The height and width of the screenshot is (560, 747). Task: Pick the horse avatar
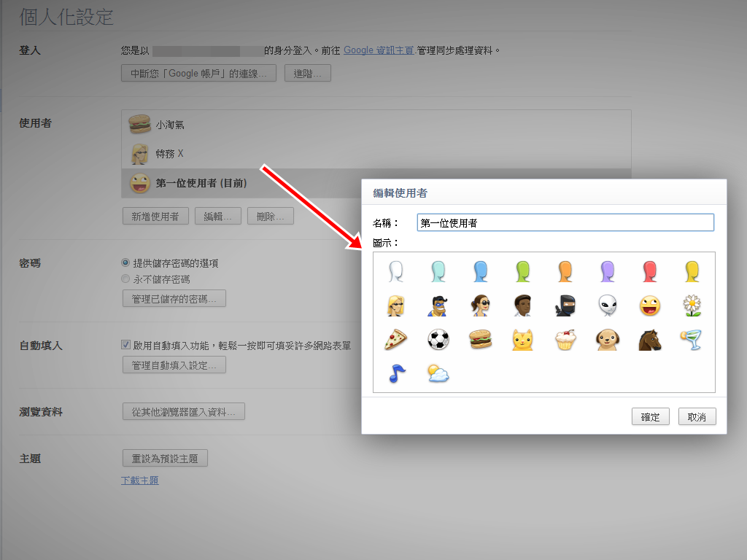tap(650, 340)
